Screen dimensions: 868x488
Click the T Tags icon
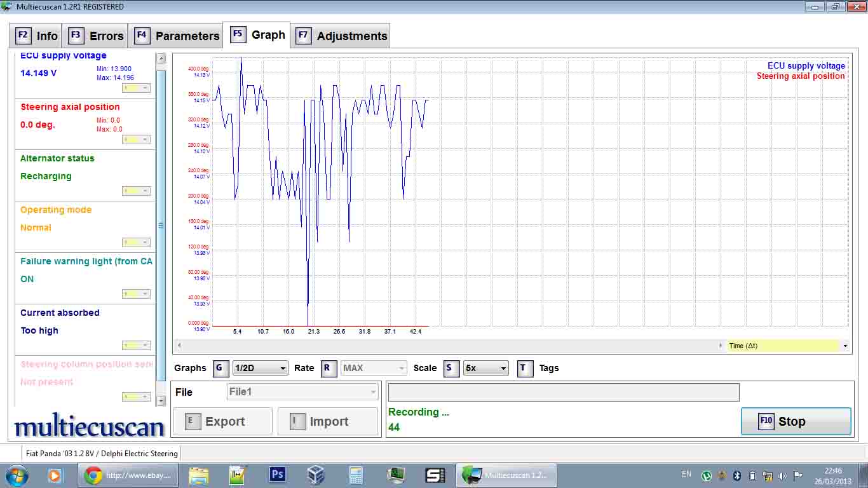(525, 369)
